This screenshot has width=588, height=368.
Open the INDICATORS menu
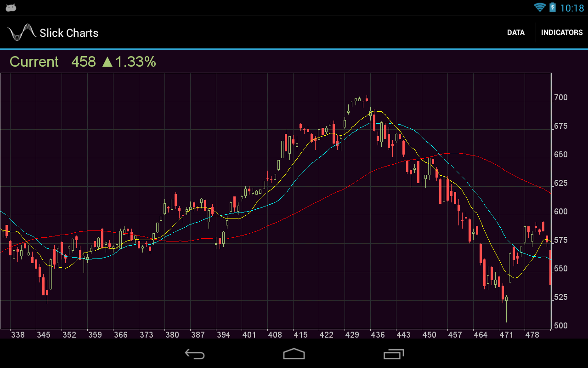click(x=562, y=32)
